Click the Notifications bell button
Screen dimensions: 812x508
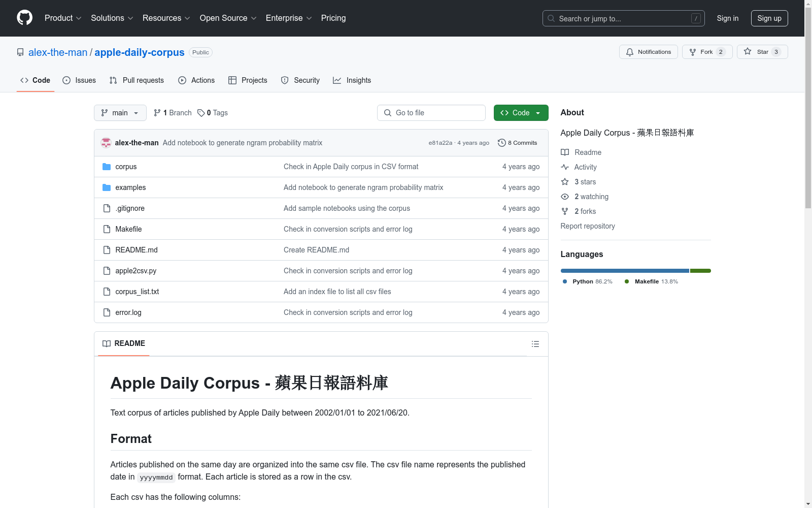point(648,52)
